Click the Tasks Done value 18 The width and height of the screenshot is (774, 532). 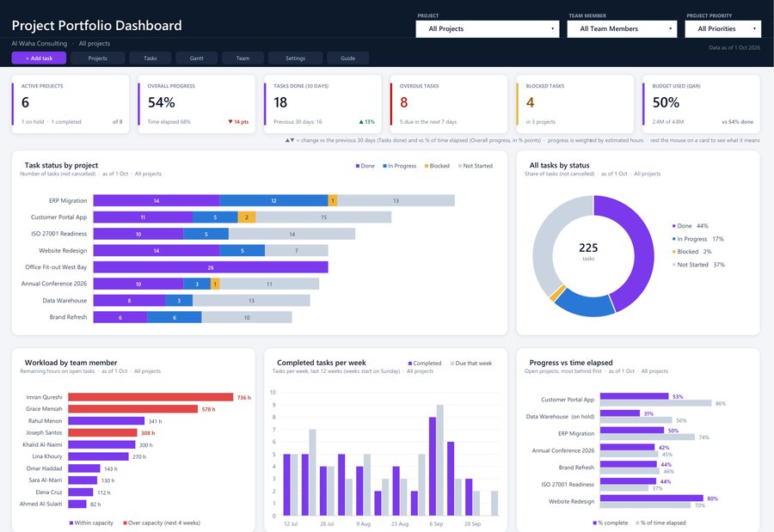(x=280, y=102)
